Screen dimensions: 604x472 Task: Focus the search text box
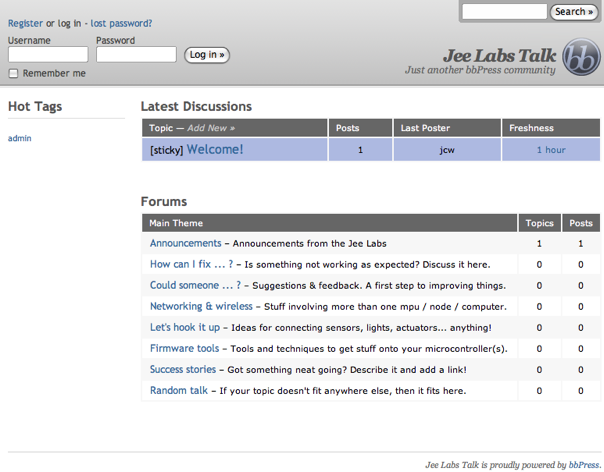[504, 12]
